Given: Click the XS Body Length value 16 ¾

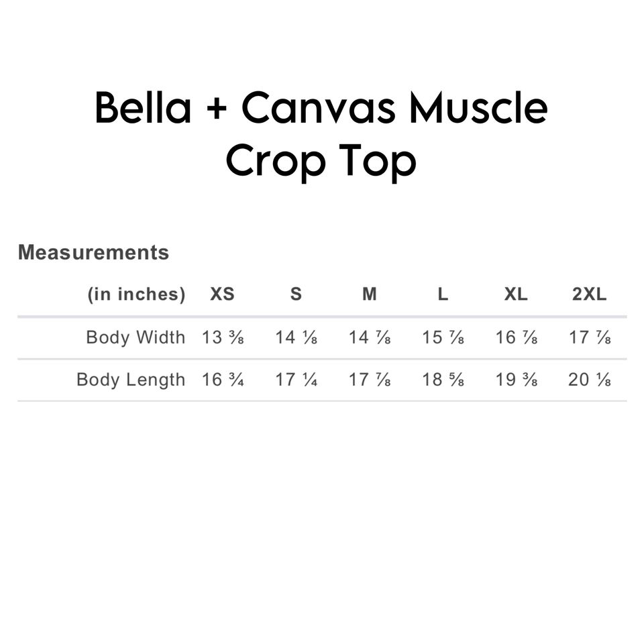Looking at the screenshot, I should [x=223, y=380].
